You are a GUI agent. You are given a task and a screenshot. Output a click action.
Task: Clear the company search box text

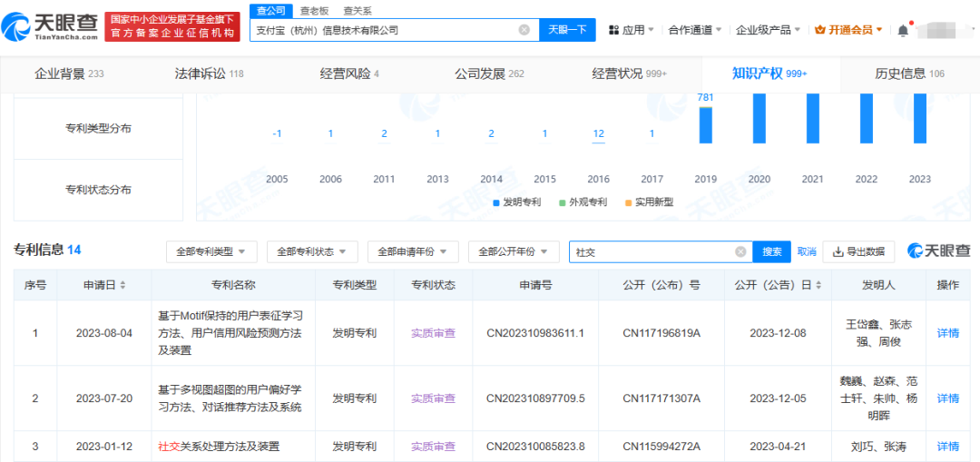[524, 29]
